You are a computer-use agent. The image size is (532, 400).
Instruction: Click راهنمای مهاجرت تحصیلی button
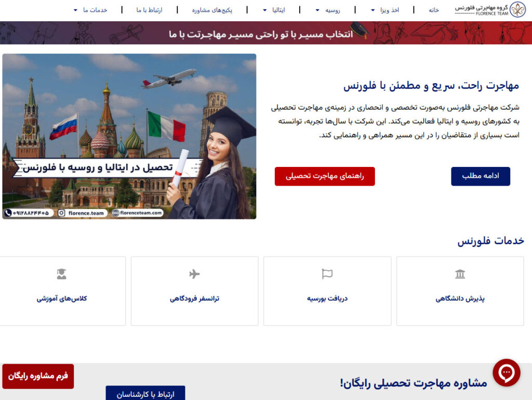[x=325, y=176]
